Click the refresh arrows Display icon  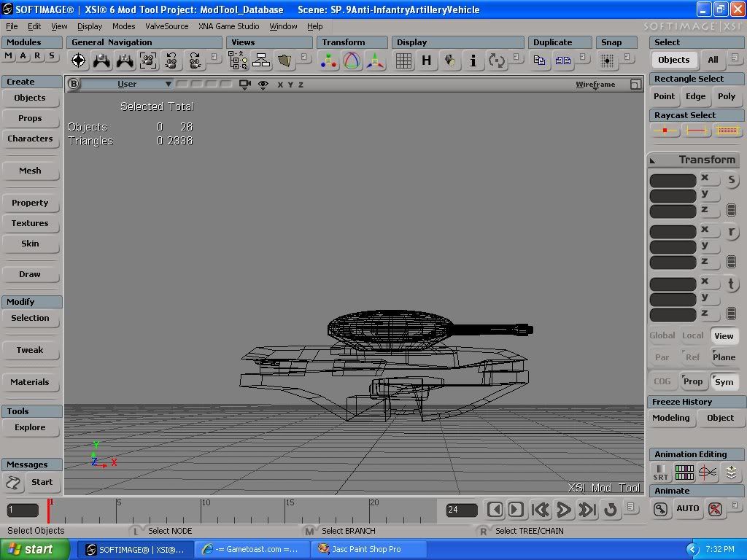tap(496, 61)
